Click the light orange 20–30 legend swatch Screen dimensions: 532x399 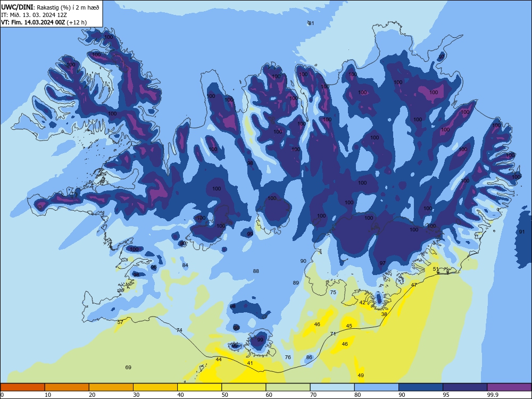111,387
